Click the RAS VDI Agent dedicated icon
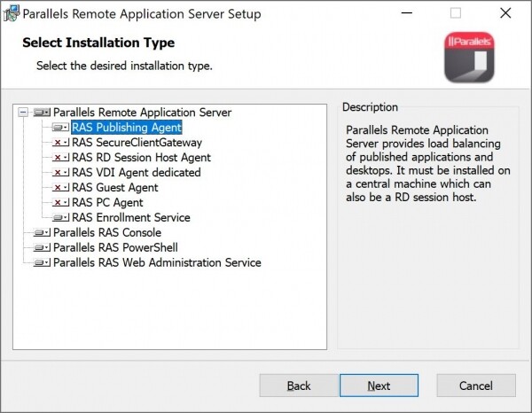The width and height of the screenshot is (532, 413). (60, 173)
